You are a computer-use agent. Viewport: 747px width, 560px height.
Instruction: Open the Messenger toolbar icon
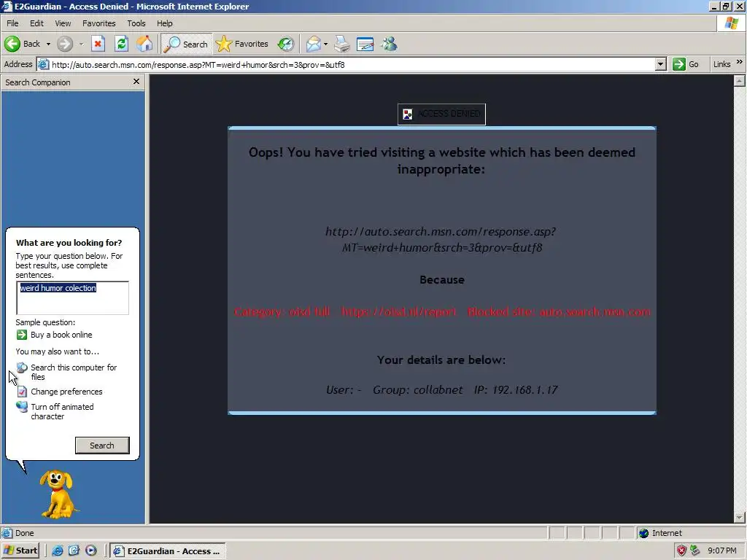pos(389,44)
